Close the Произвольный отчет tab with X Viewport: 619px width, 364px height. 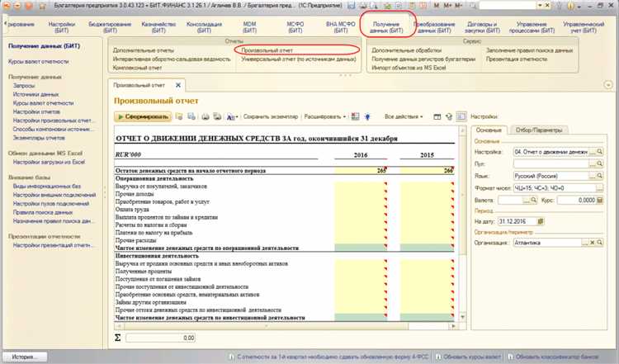point(179,86)
